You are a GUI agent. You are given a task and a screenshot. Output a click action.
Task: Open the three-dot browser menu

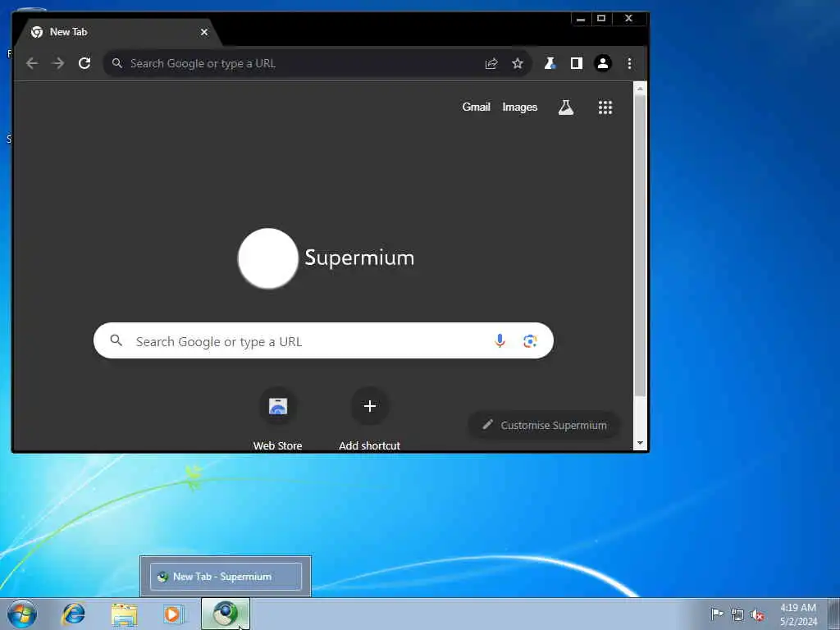click(629, 63)
